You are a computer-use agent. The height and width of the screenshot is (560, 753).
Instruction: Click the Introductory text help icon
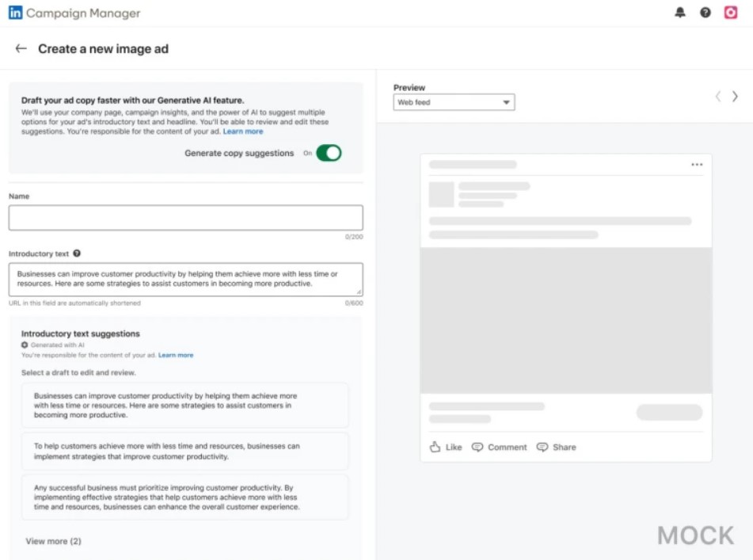tap(77, 253)
